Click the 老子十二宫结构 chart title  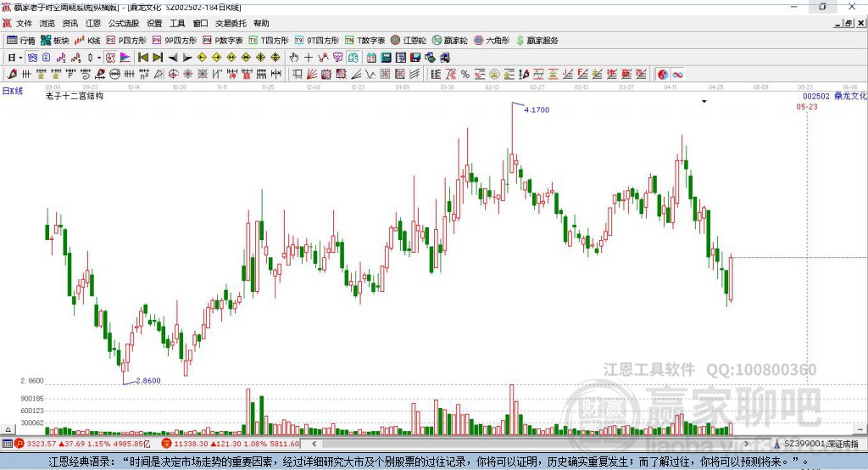[x=75, y=96]
